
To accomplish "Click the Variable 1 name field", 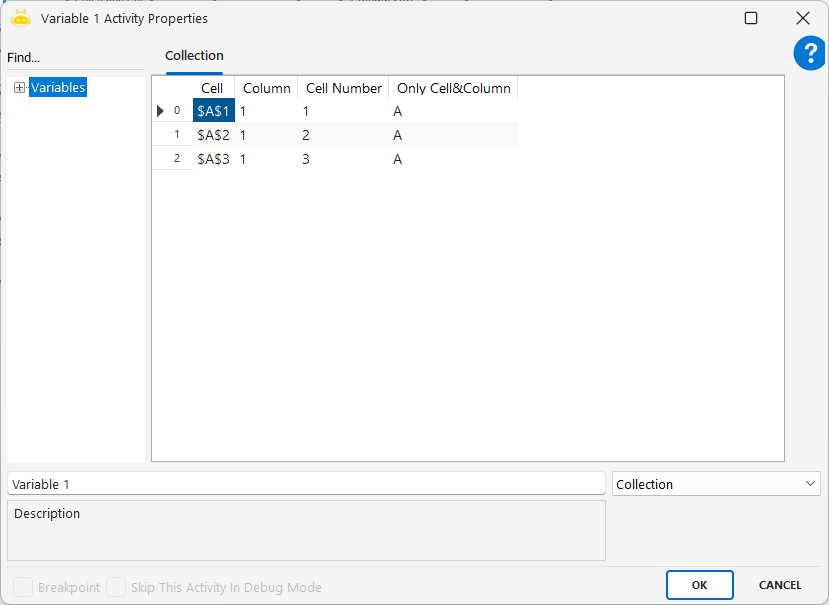I will pos(305,484).
